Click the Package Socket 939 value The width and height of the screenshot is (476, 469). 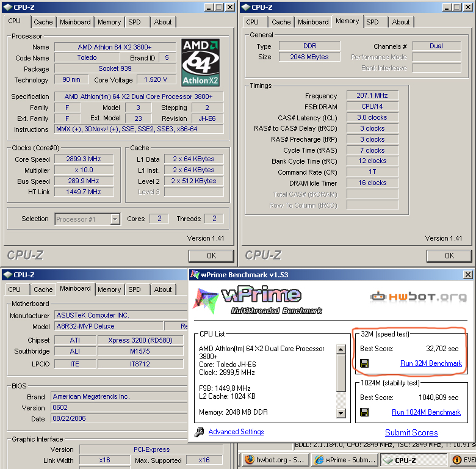point(115,68)
